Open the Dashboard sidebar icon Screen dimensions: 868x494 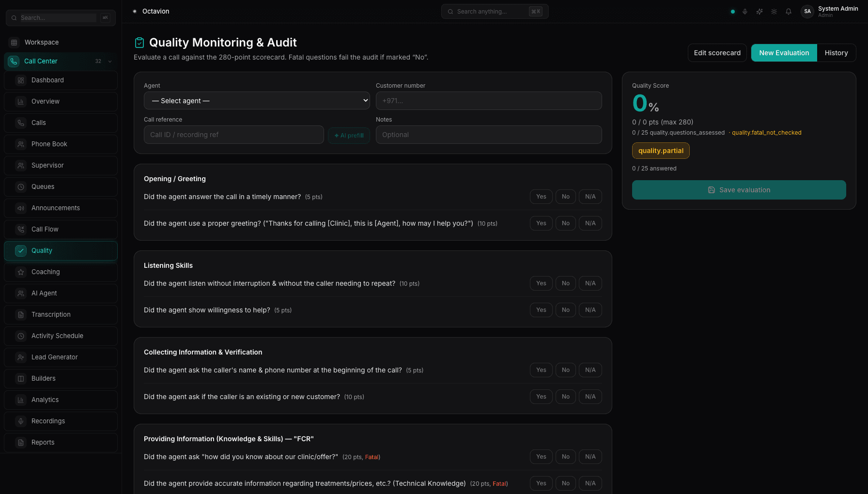[21, 80]
